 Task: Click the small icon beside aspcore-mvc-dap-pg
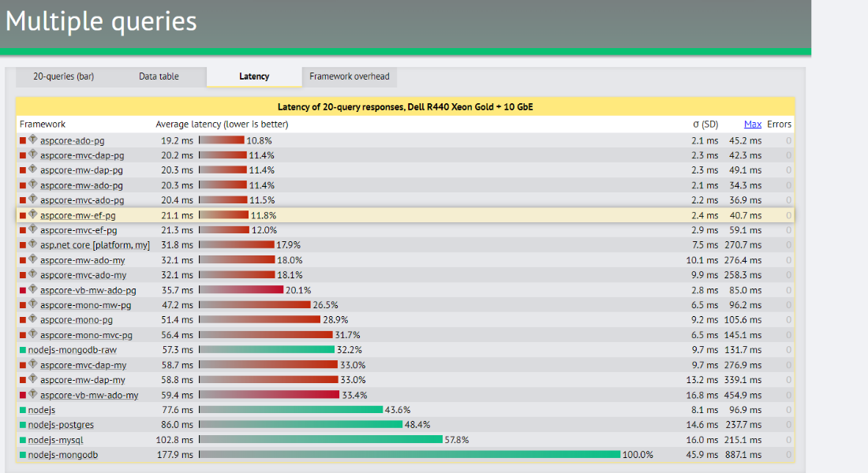click(33, 155)
